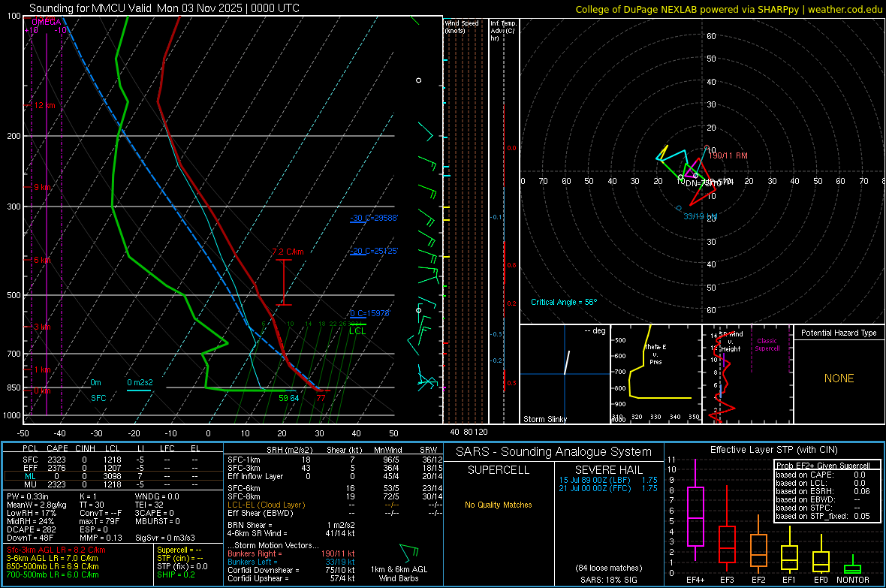
Task: Click the green 1km & 6km wind barb icon
Action: point(409,553)
